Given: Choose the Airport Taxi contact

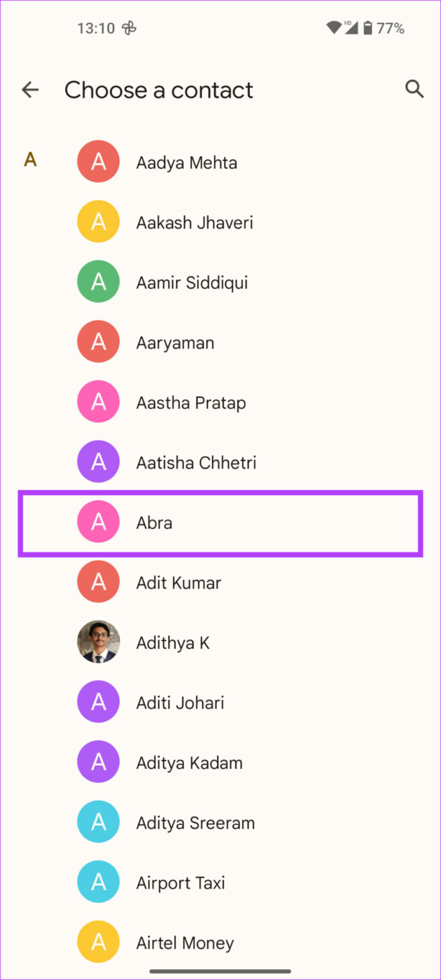Looking at the screenshot, I should [181, 883].
